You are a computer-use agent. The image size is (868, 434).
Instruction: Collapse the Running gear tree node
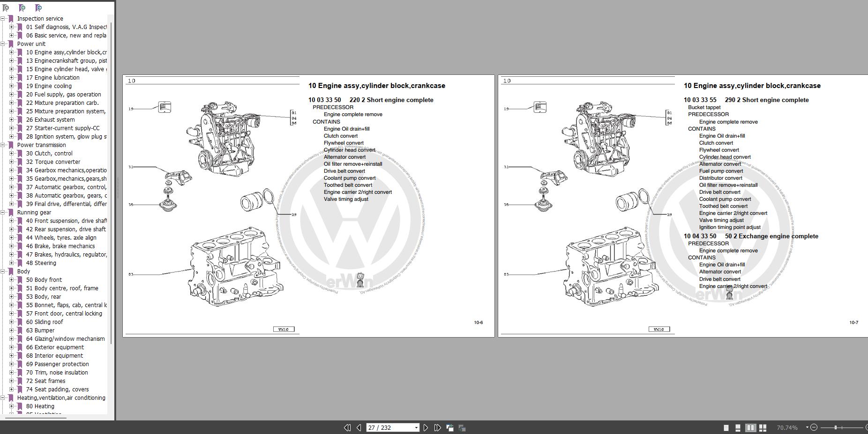[3, 213]
